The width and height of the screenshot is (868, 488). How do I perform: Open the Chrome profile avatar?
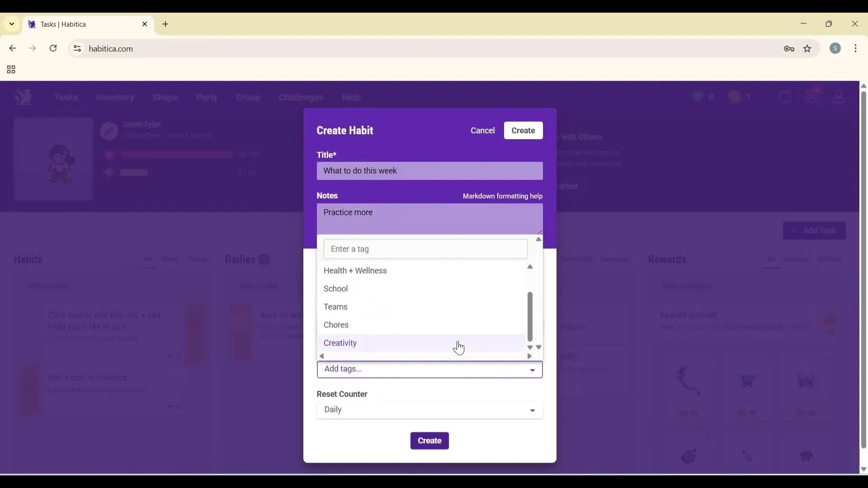click(x=836, y=48)
